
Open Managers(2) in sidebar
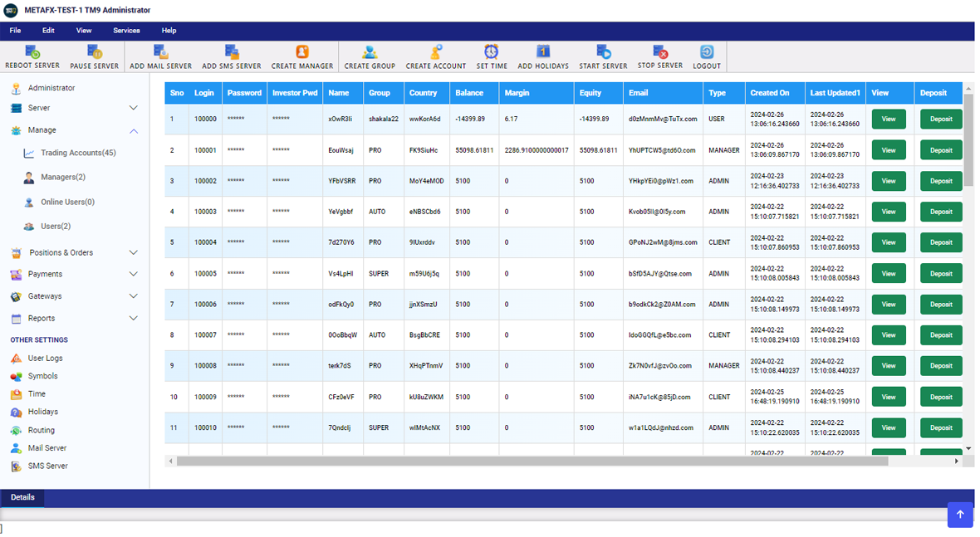coord(63,178)
